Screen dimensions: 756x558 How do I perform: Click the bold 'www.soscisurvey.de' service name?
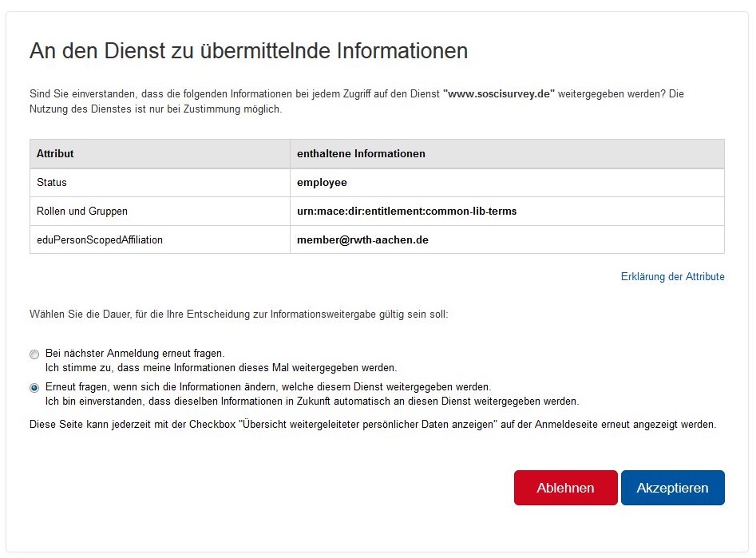(x=635, y=93)
